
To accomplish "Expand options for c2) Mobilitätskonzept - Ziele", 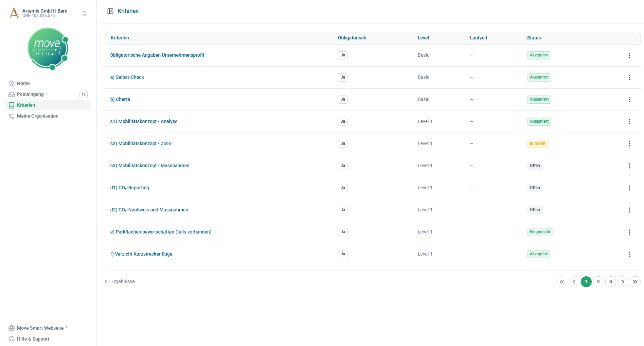I will tap(629, 144).
